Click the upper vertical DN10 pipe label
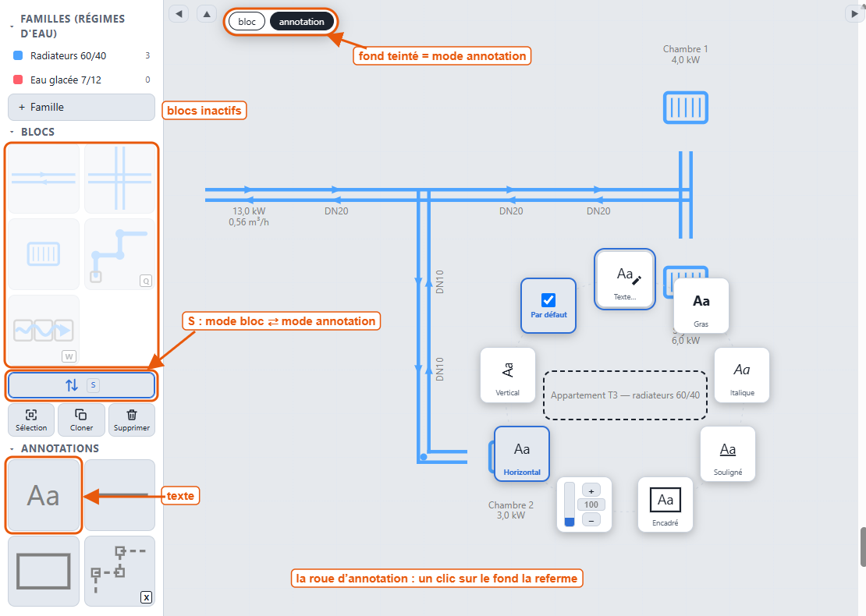Viewport: 866px width, 616px height. click(x=439, y=281)
